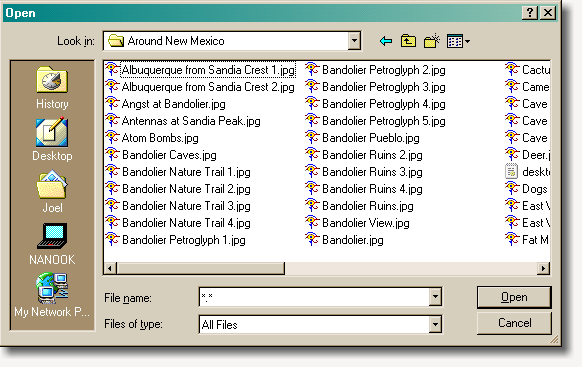Click the horizontal scrollbar thumb
The width and height of the screenshot is (582, 367).
pos(200,268)
